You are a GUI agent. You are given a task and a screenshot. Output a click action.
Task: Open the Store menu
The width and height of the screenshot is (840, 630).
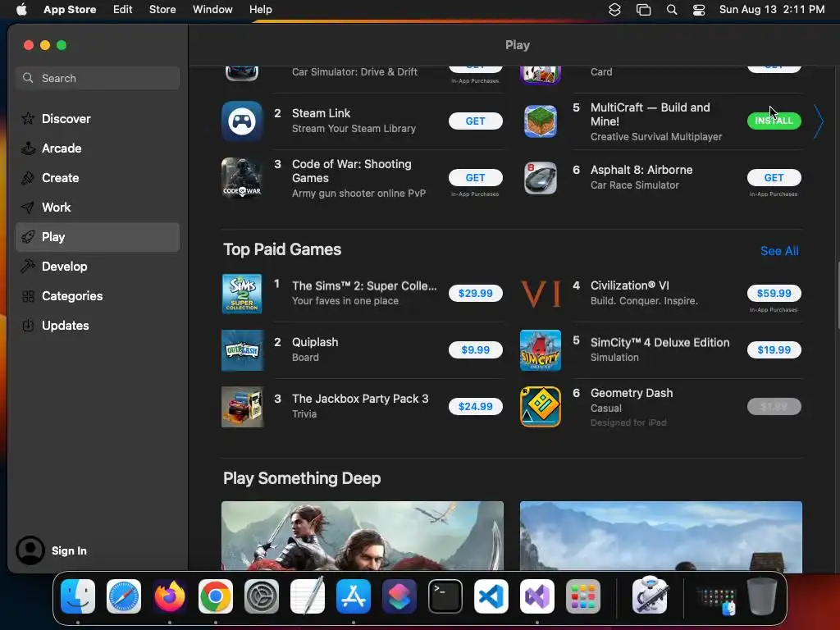point(162,10)
